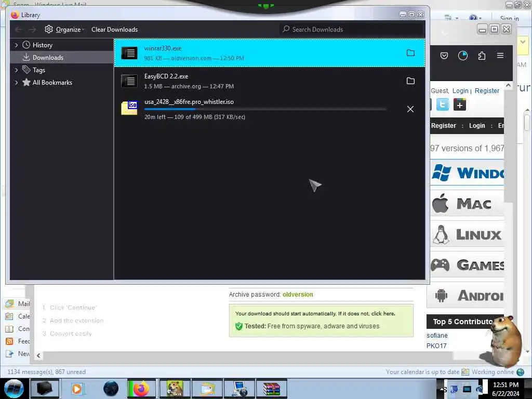The height and width of the screenshot is (399, 532).
Task: Click the Windows Start button
Action: tap(14, 389)
